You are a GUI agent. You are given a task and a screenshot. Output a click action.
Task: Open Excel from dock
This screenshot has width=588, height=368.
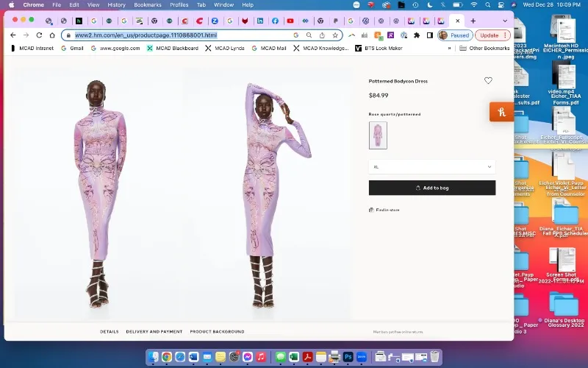[294, 357]
